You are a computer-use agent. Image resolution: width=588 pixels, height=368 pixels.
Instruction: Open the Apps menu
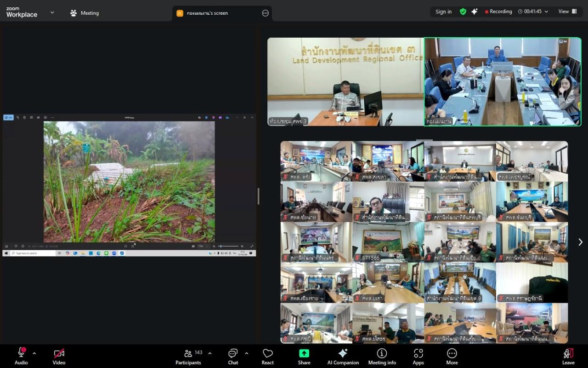[x=418, y=356]
